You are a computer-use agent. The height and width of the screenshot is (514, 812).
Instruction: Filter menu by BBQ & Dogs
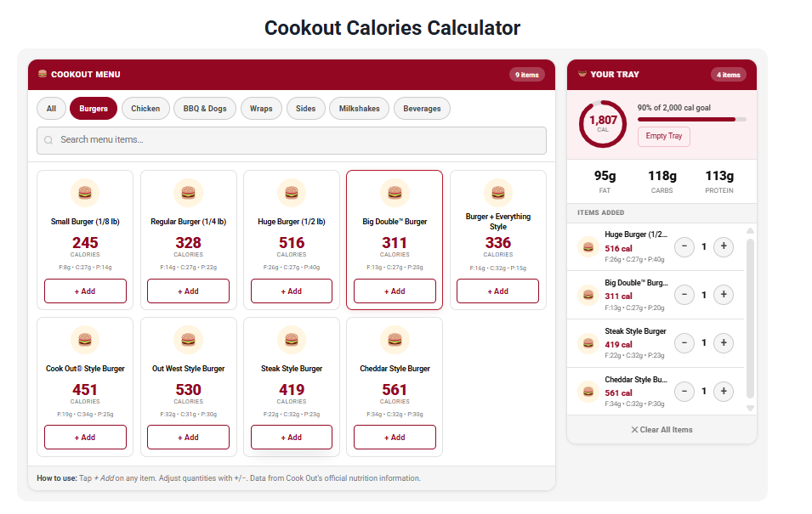click(x=205, y=109)
